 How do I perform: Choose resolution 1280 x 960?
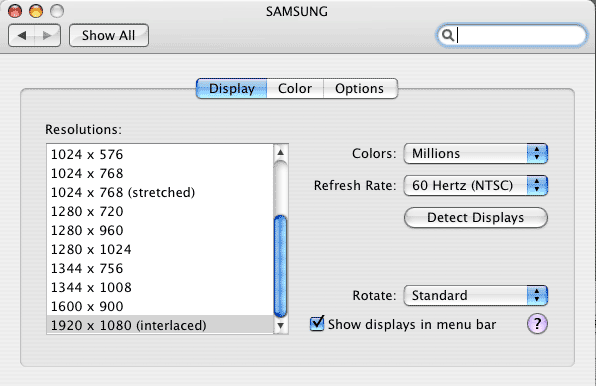pos(160,230)
